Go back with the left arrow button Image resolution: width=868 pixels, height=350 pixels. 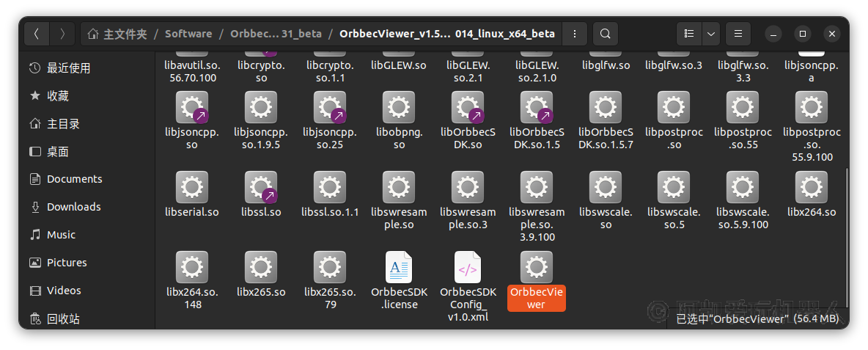(37, 34)
